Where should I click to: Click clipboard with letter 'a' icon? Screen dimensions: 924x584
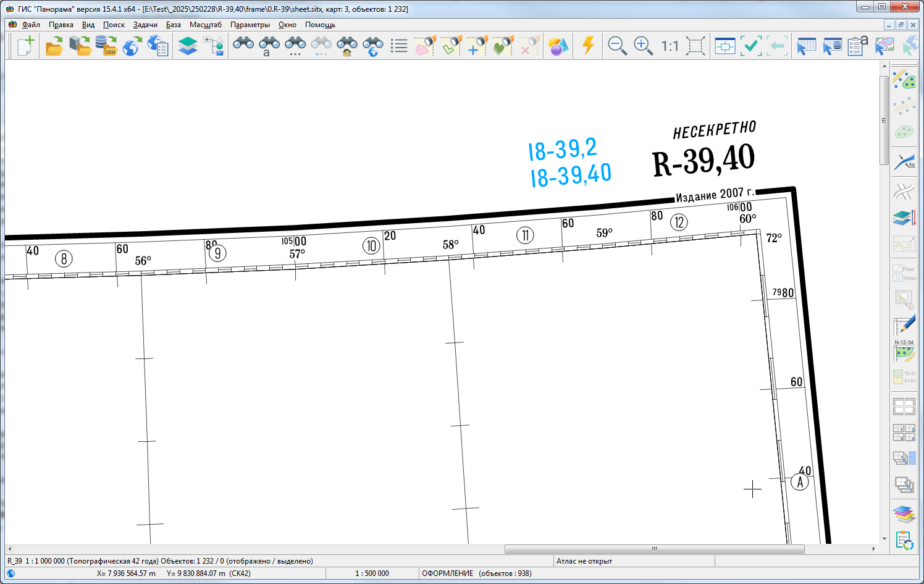click(858, 46)
